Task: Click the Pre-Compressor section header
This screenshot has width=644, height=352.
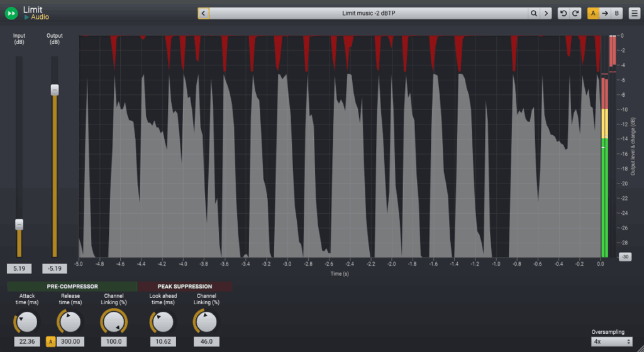Action: (72, 287)
